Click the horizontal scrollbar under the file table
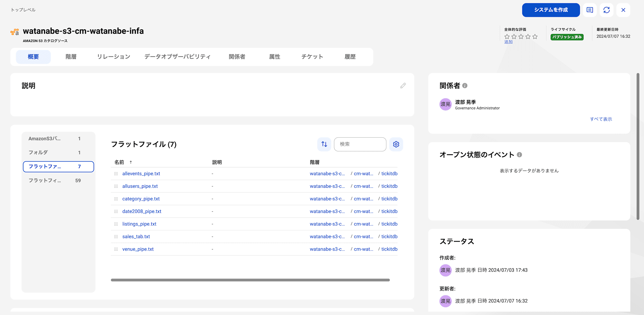Viewport: 644px width, 315px height. pyautogui.click(x=250, y=280)
